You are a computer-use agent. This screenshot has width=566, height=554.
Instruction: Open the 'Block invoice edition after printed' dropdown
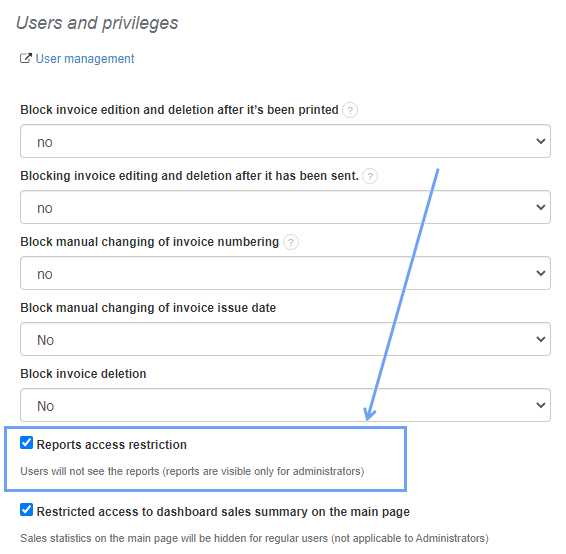pyautogui.click(x=285, y=141)
